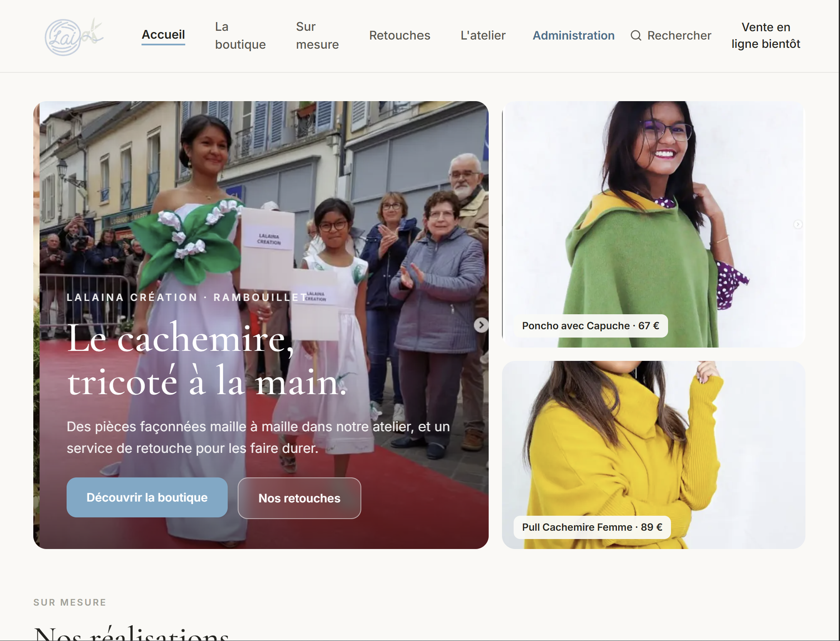
Task: Click the SUR MESURE section label
Action: click(x=70, y=602)
